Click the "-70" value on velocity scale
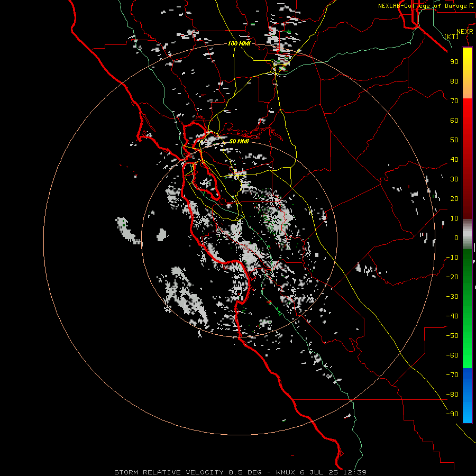This screenshot has height=476, width=476. pos(452,375)
